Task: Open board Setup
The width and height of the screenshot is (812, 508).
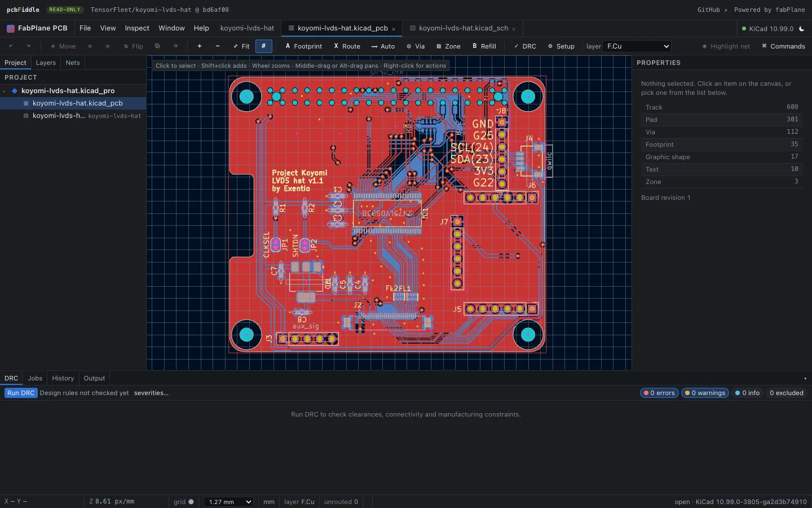Action: pos(561,46)
